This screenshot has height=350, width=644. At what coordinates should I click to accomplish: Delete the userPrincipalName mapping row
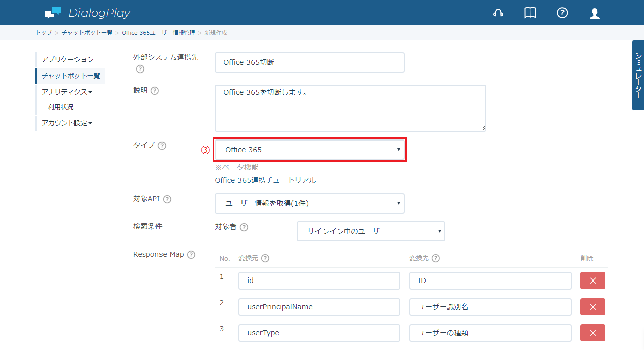click(593, 307)
